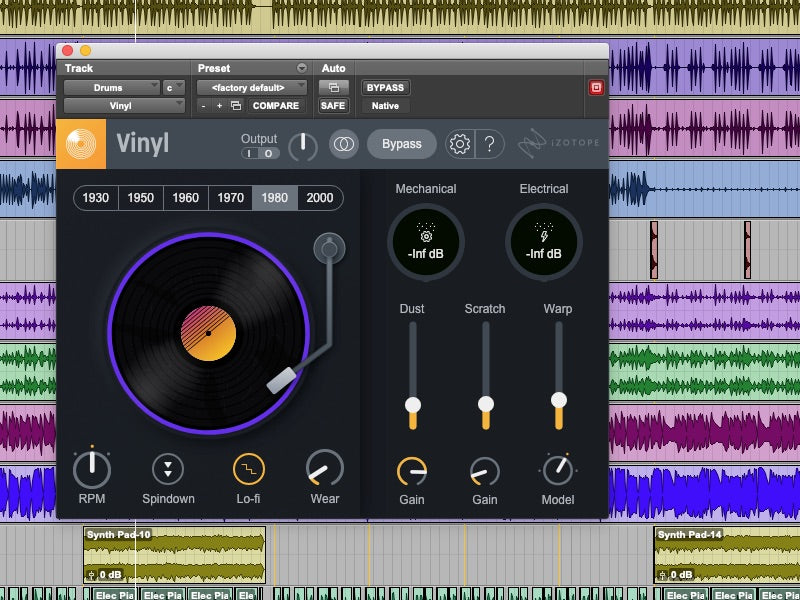Viewport: 800px width, 600px height.
Task: Open the factory default preset dropdown
Action: pos(252,88)
